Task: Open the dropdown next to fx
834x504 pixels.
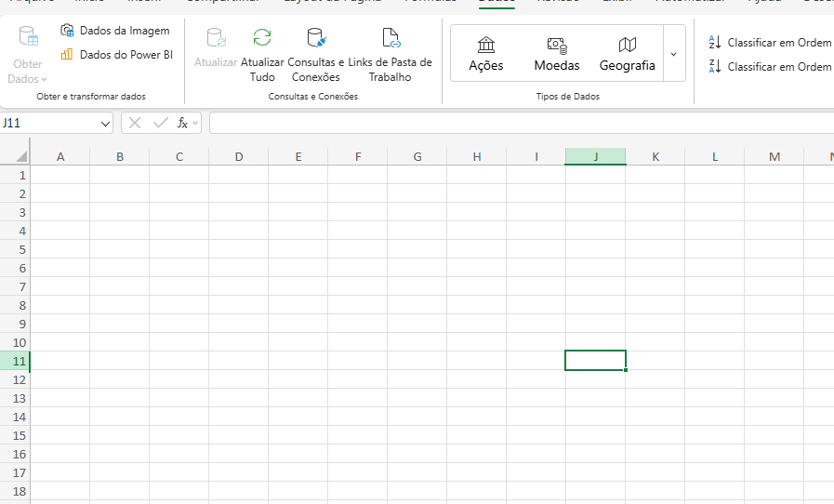Action: (x=195, y=124)
